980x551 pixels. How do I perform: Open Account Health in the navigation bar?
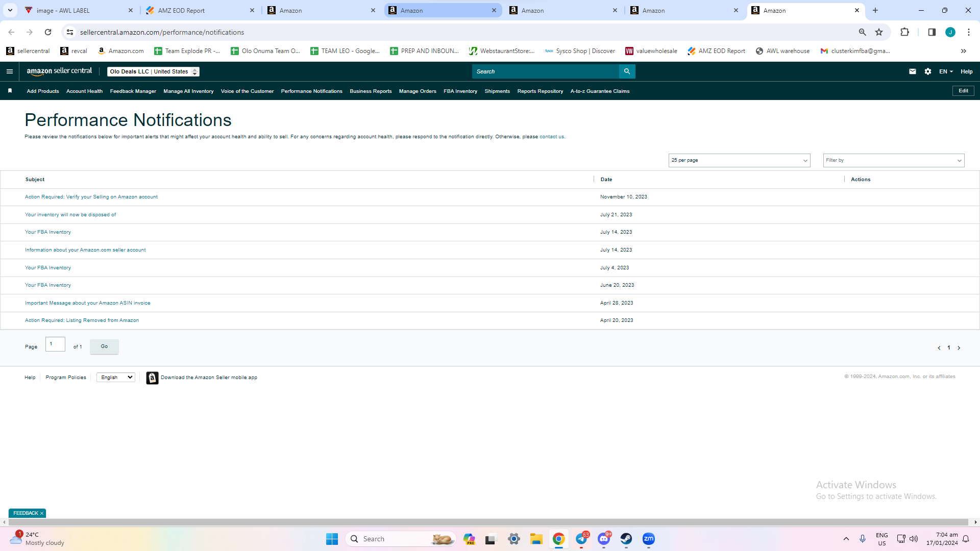(x=84, y=91)
